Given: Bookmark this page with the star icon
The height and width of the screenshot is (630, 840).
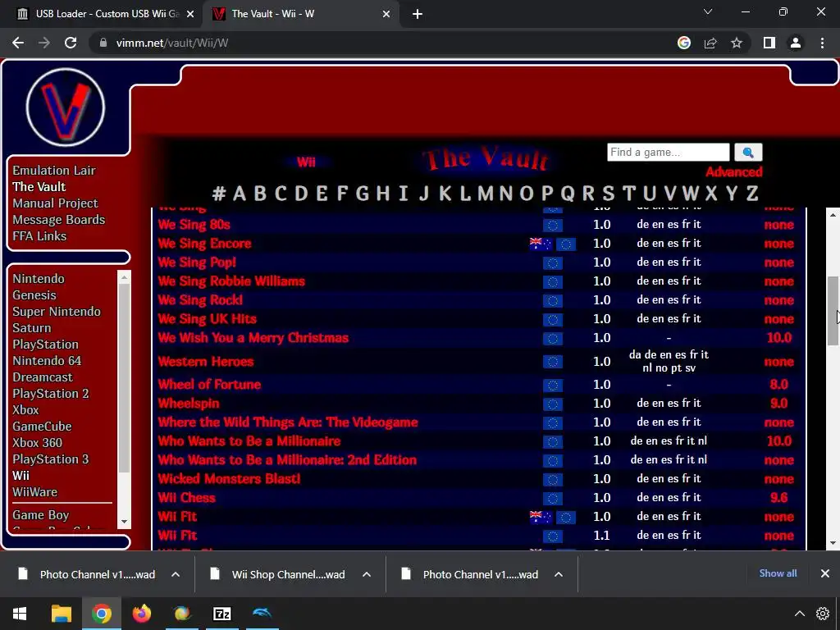Looking at the screenshot, I should coord(737,43).
